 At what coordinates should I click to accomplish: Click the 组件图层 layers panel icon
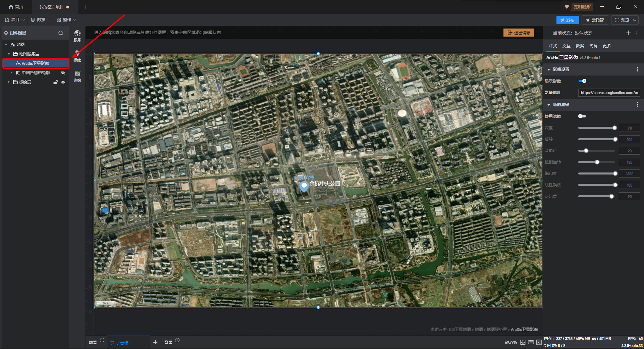pyautogui.click(x=6, y=33)
